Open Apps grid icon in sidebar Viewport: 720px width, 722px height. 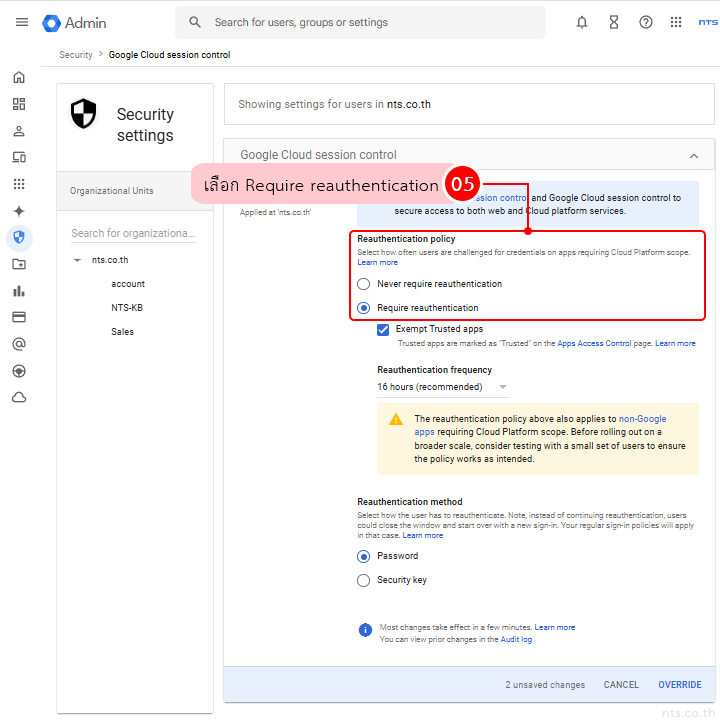(19, 184)
